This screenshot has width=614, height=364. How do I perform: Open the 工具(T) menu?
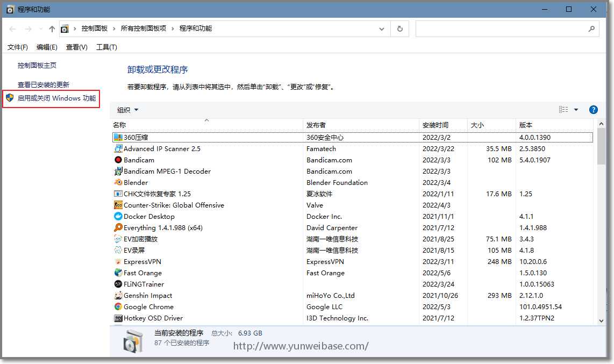pos(106,47)
